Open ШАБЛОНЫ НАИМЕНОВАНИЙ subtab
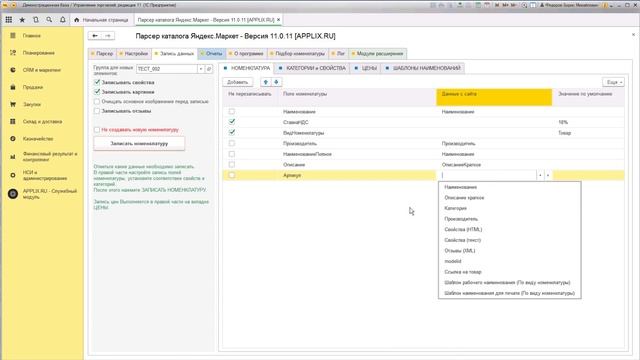640x360 pixels. pos(423,68)
